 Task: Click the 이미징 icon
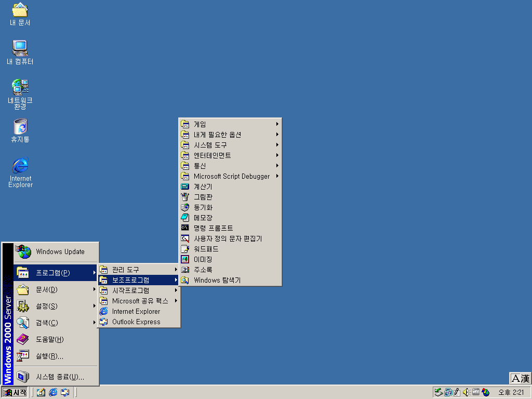185,259
